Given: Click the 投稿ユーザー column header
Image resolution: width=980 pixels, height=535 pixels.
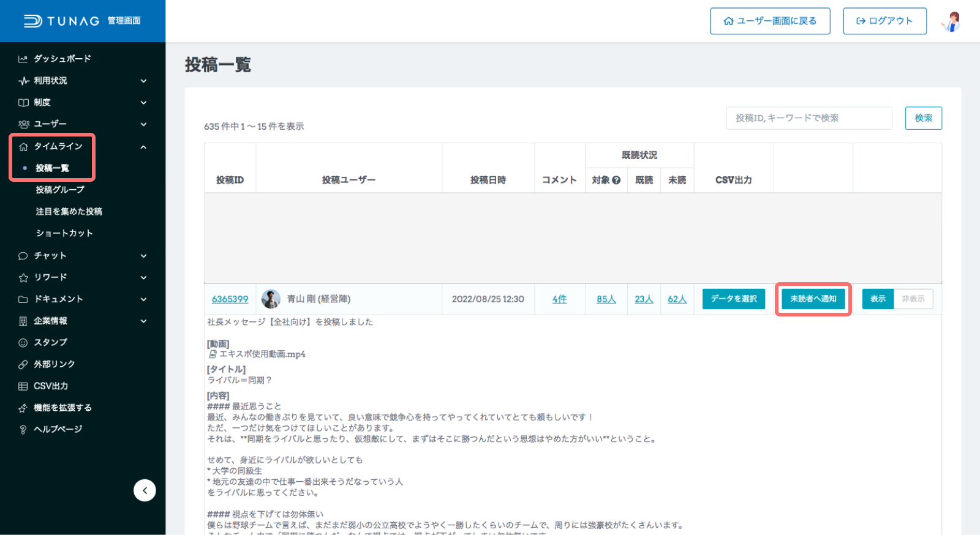Looking at the screenshot, I should pos(349,180).
